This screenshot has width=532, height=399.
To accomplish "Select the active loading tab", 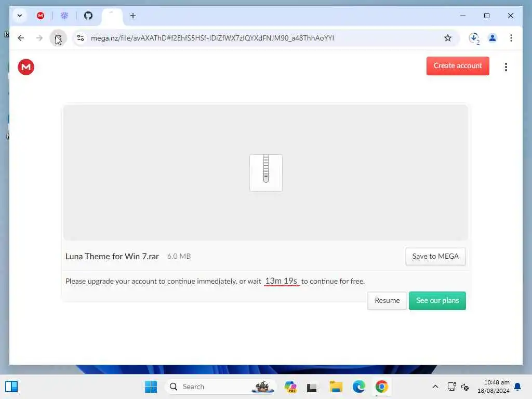I will pos(112,16).
